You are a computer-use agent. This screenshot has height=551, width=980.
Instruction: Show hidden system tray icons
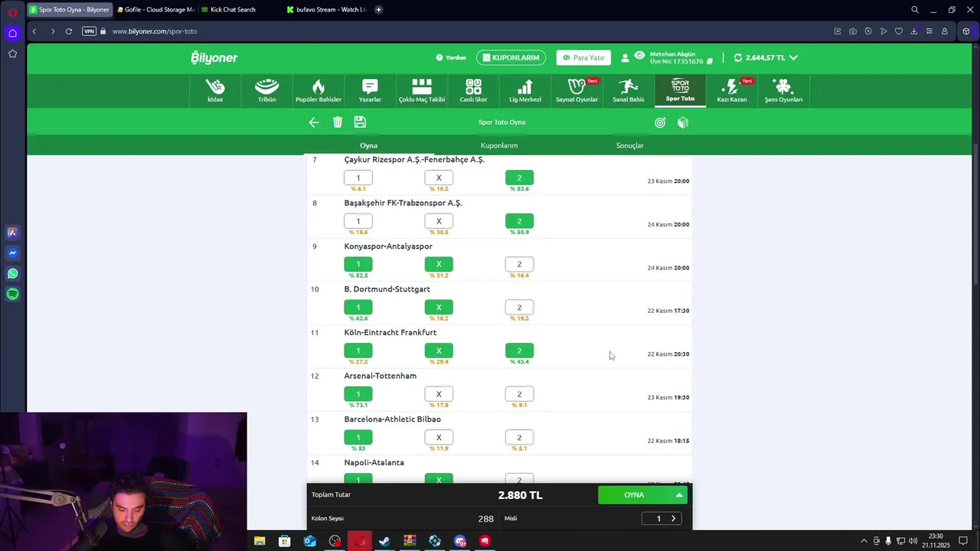click(864, 541)
